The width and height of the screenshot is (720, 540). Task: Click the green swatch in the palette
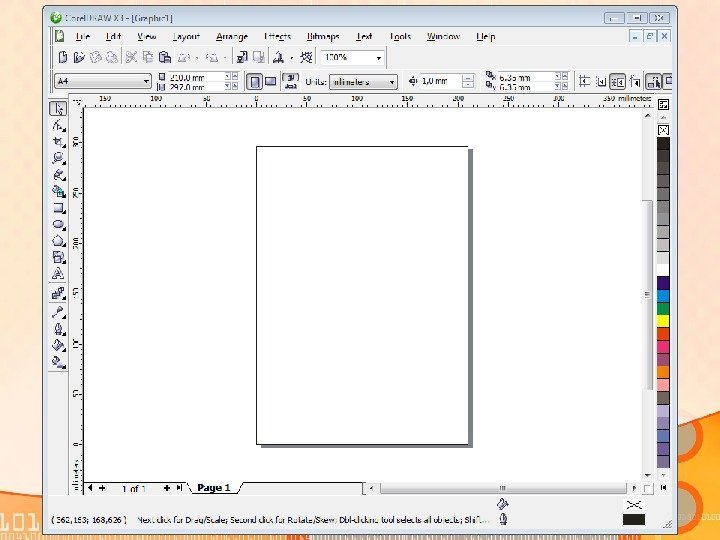(663, 308)
